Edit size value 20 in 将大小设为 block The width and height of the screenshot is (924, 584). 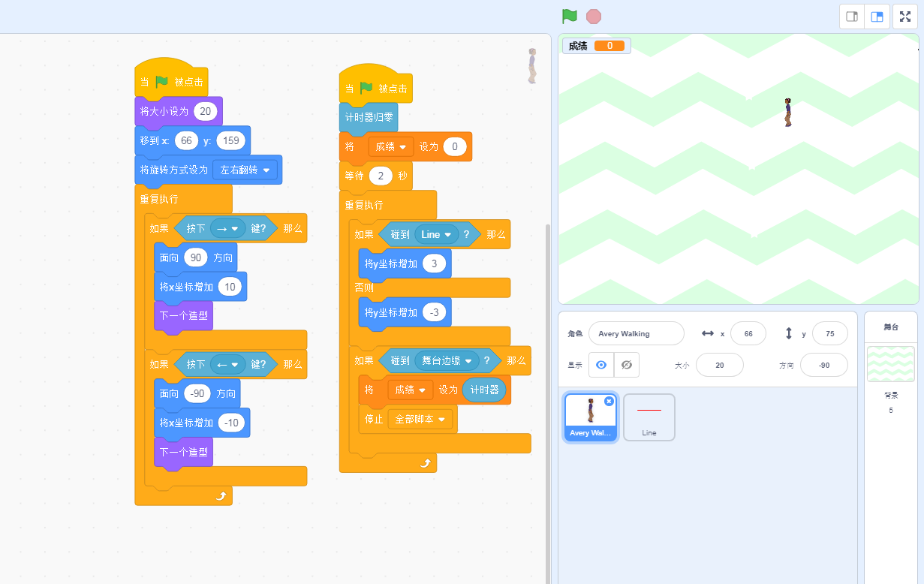coord(205,111)
